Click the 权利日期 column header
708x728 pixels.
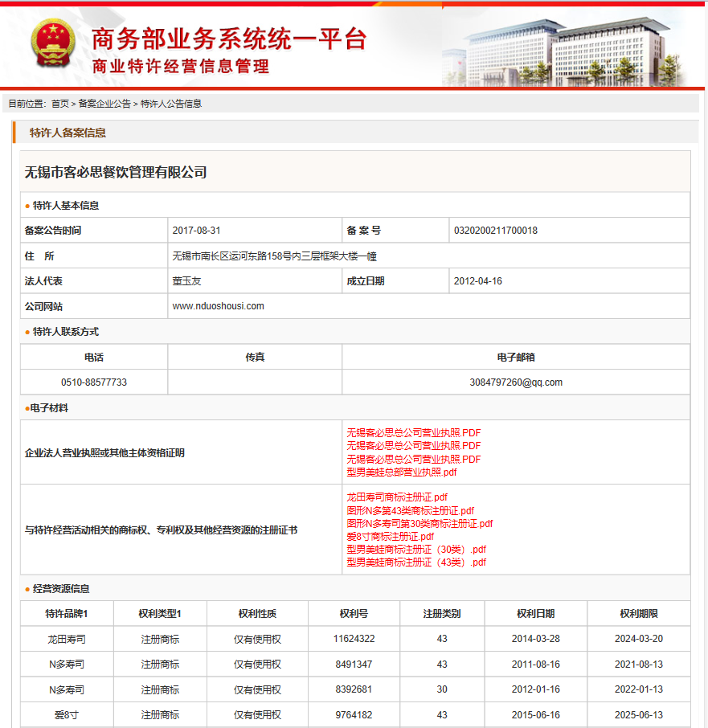pyautogui.click(x=536, y=614)
